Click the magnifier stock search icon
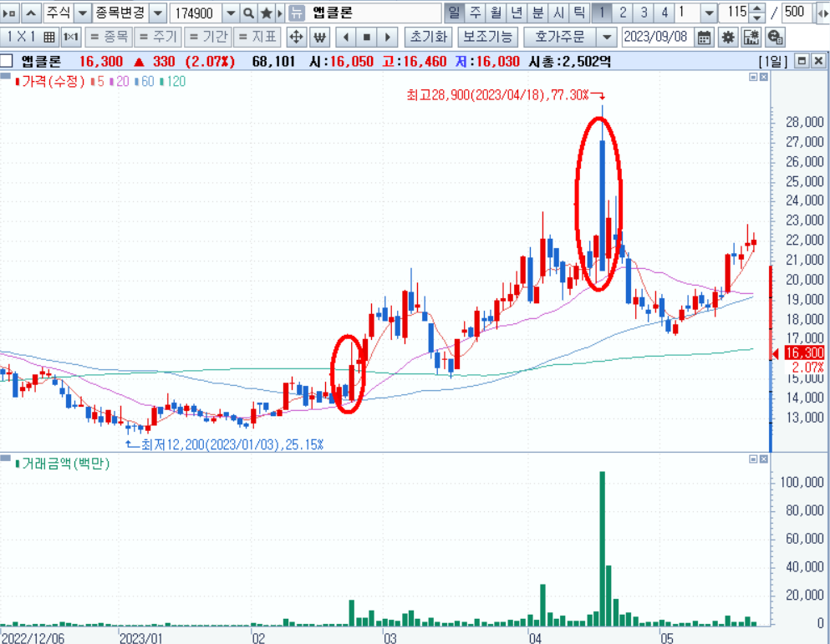The width and height of the screenshot is (830, 644). click(248, 13)
